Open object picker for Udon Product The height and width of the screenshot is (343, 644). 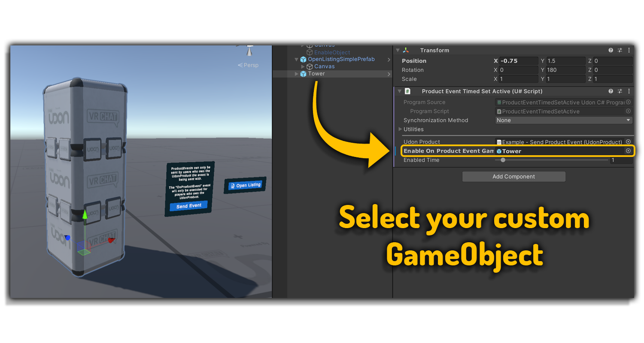[x=629, y=142]
